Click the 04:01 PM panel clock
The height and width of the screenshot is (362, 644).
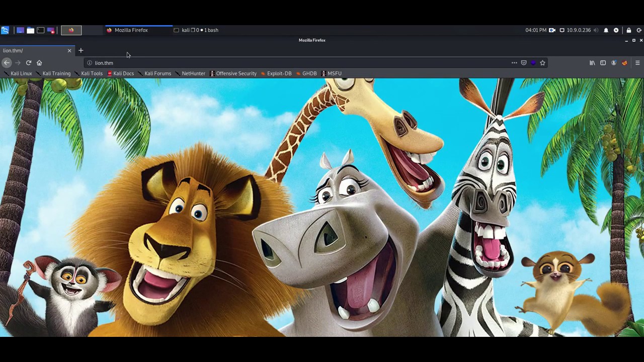point(536,30)
